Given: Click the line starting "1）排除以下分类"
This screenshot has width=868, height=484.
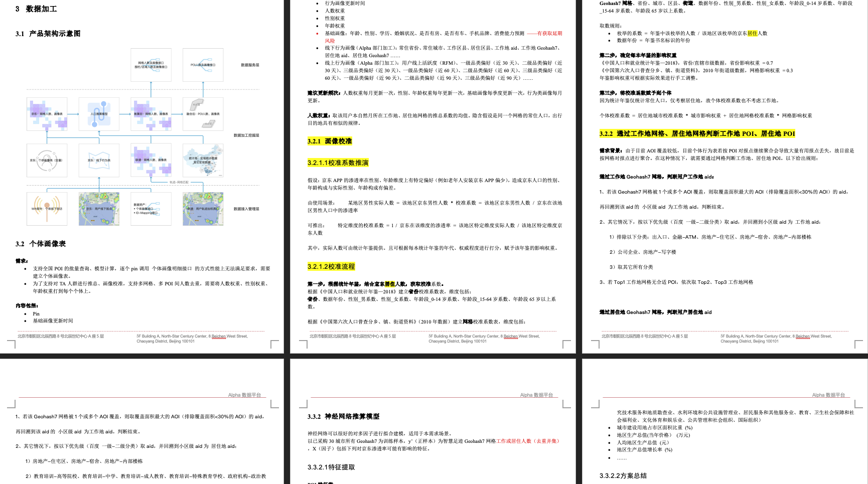Looking at the screenshot, I should coord(710,237).
